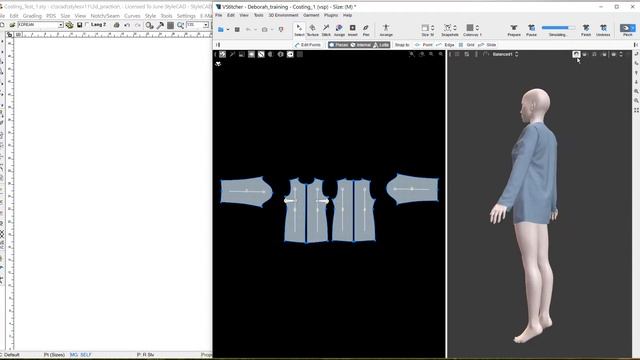This screenshot has width=640, height=360.
Task: Click the highlighted view icon above avatar
Action: click(x=576, y=54)
